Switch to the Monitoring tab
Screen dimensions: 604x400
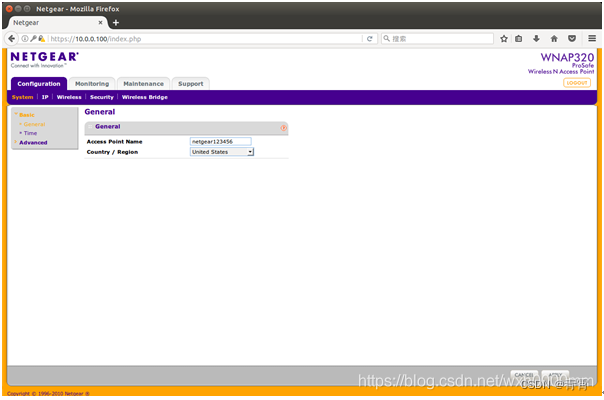coord(92,84)
